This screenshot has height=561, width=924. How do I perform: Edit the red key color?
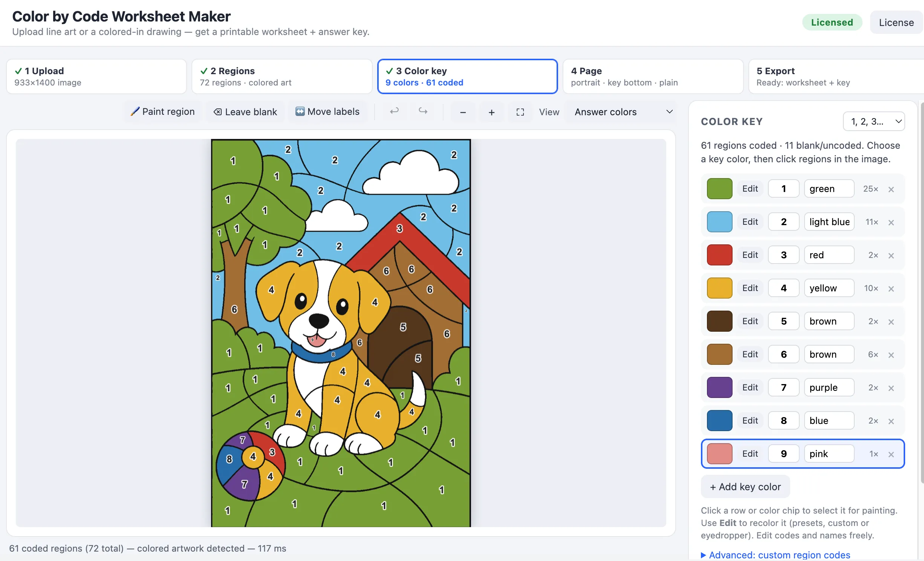[750, 255]
